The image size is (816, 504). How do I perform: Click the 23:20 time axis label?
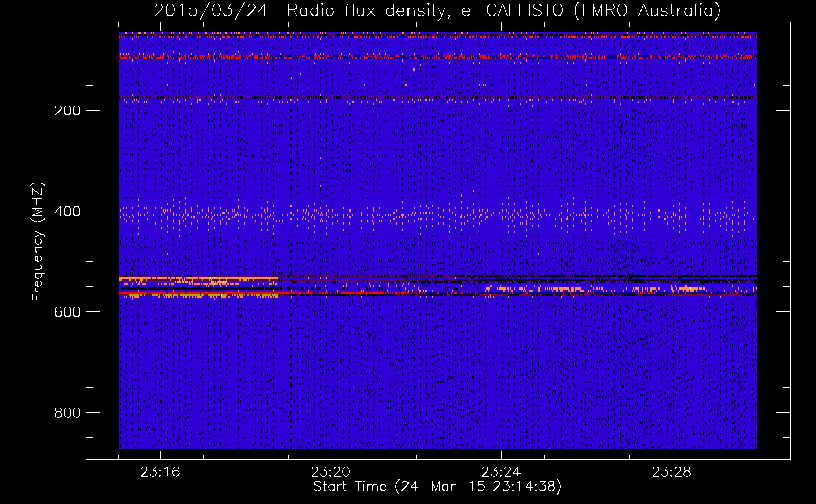point(331,472)
